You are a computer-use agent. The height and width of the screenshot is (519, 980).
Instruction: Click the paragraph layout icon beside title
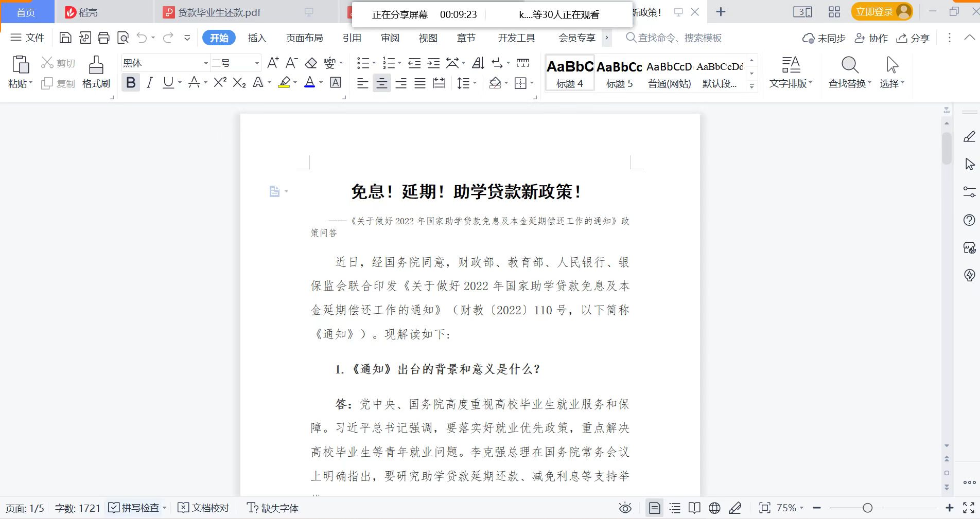click(x=275, y=191)
